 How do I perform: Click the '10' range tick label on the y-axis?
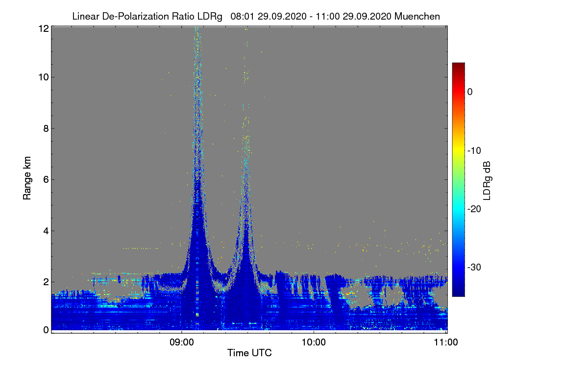tap(43, 77)
